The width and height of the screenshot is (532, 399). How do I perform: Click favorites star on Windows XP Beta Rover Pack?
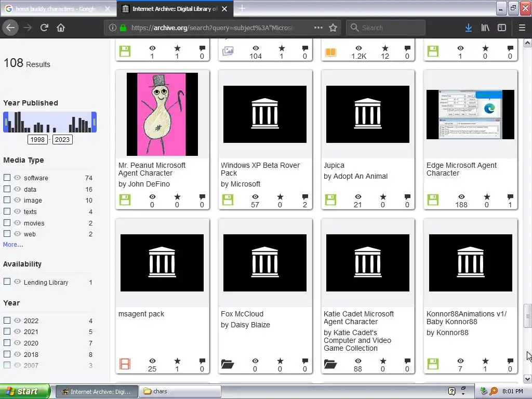[x=280, y=196]
